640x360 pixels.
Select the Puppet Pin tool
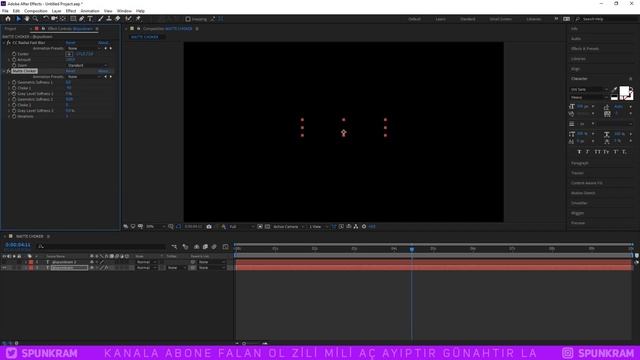138,19
